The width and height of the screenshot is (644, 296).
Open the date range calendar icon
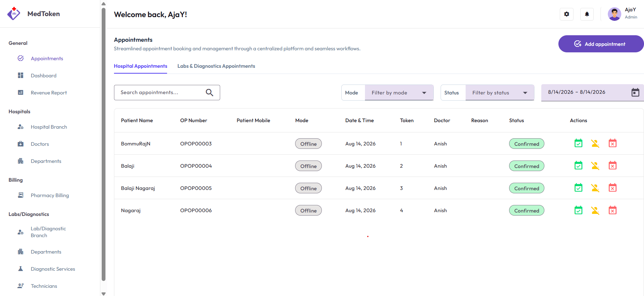pos(635,92)
